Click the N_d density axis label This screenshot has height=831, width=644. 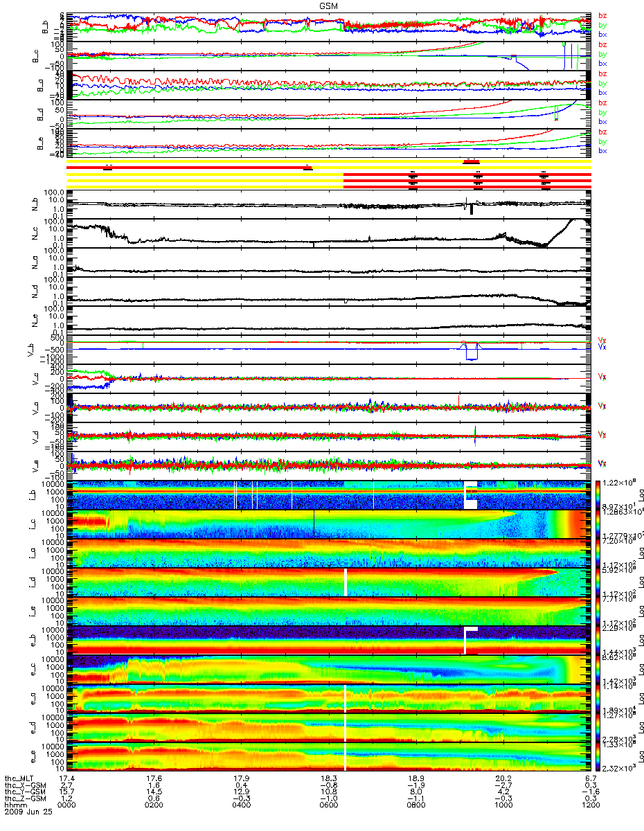click(x=36, y=292)
